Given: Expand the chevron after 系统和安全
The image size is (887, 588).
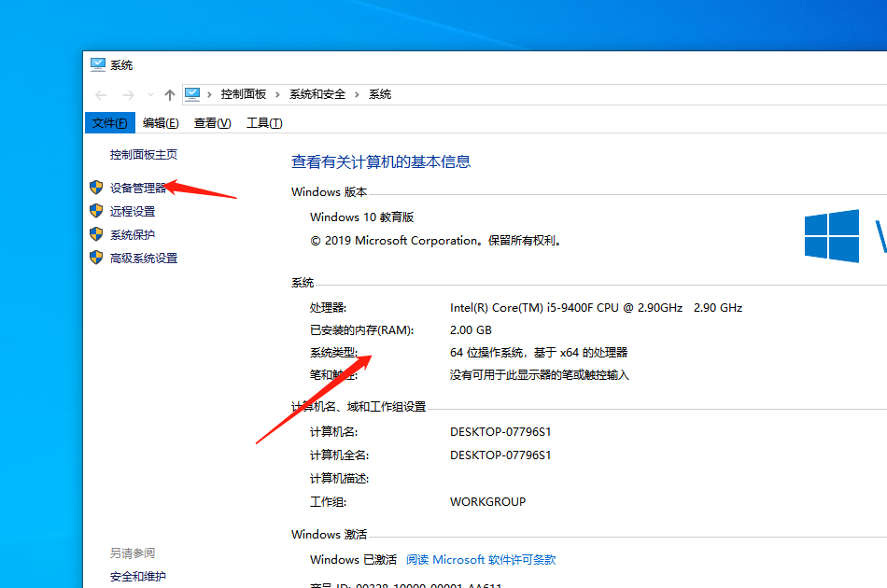Looking at the screenshot, I should coord(358,93).
